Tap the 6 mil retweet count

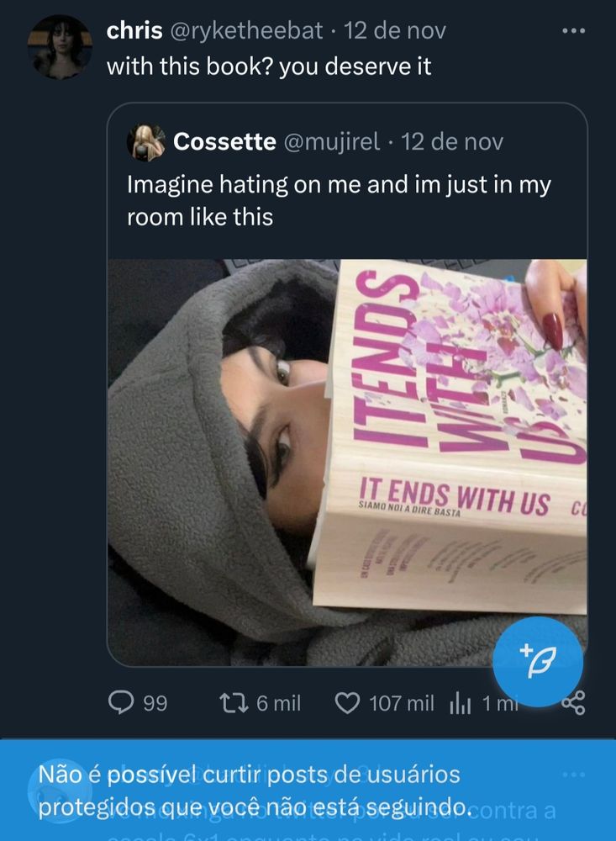[x=278, y=703]
